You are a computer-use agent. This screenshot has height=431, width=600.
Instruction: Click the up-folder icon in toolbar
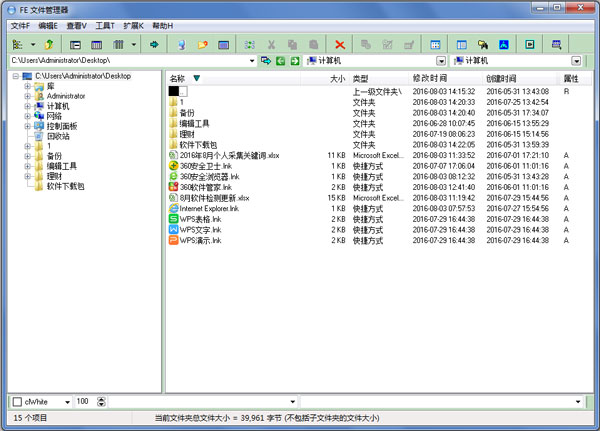coord(47,45)
